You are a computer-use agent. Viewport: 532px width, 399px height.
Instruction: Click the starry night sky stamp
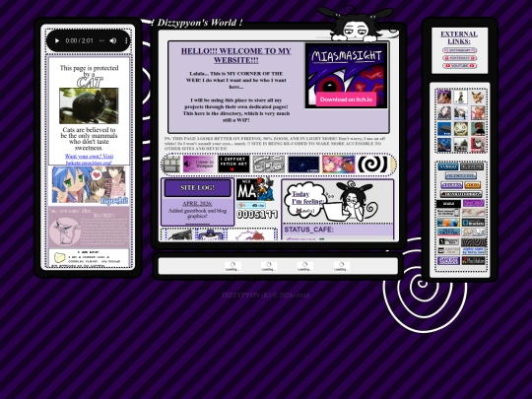[303, 165]
